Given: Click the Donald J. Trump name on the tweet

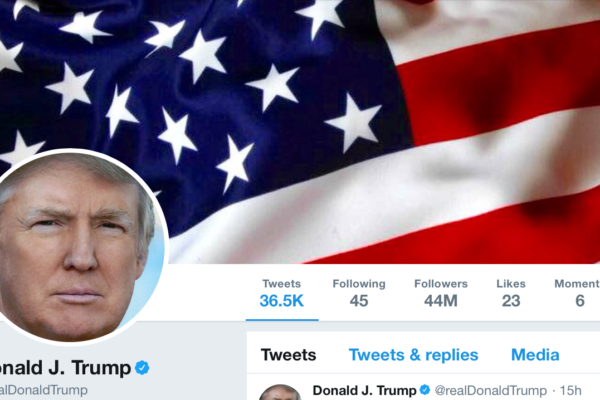Looking at the screenshot, I should pyautogui.click(x=364, y=390).
